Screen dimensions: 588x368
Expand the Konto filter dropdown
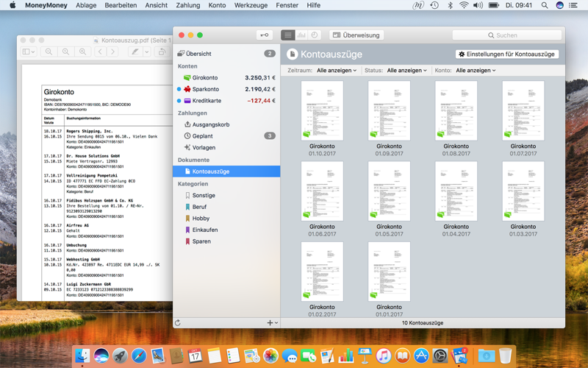point(476,70)
